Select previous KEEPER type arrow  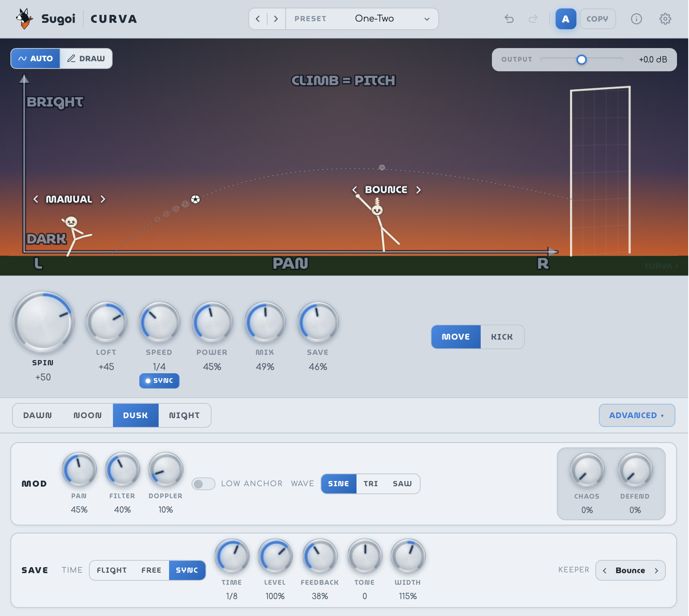tap(604, 571)
